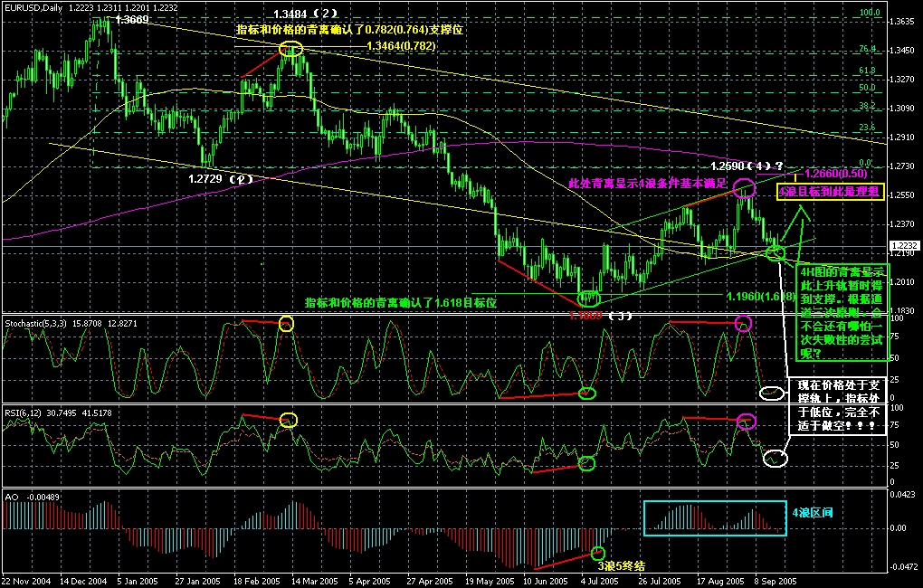This screenshot has width=923, height=588.
Task: Click 1.3090 on the price axis
Action: pyautogui.click(x=902, y=109)
